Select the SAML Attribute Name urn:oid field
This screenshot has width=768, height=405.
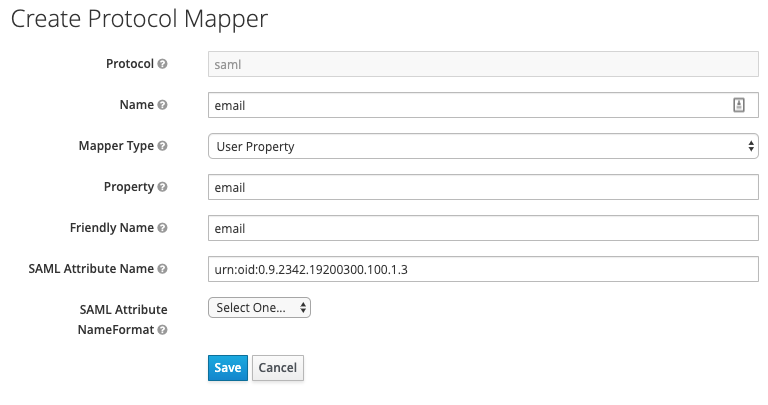click(483, 269)
